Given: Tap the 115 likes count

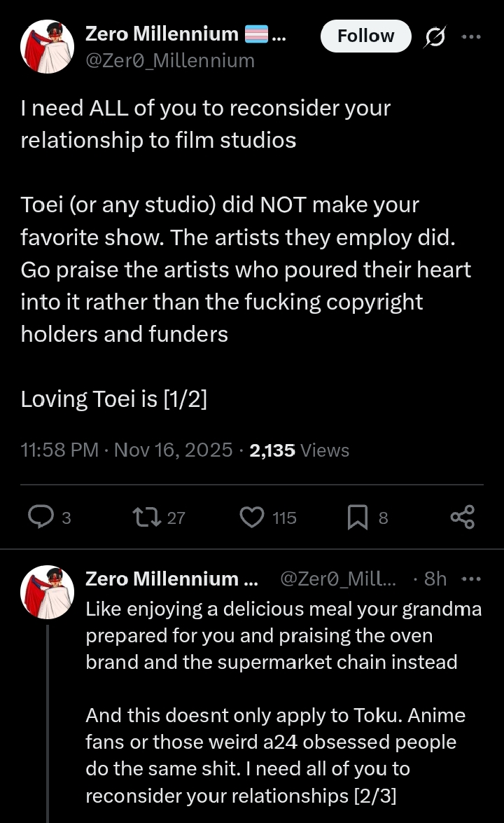Looking at the screenshot, I should (284, 518).
